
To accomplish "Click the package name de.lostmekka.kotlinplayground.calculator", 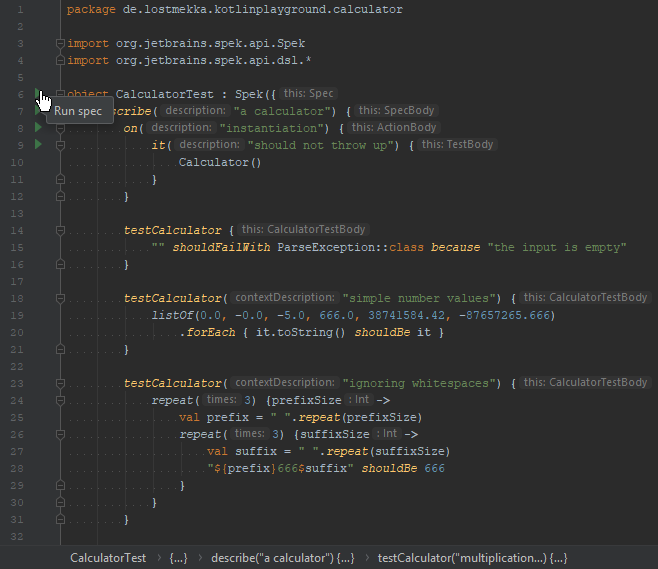I will 263,9.
